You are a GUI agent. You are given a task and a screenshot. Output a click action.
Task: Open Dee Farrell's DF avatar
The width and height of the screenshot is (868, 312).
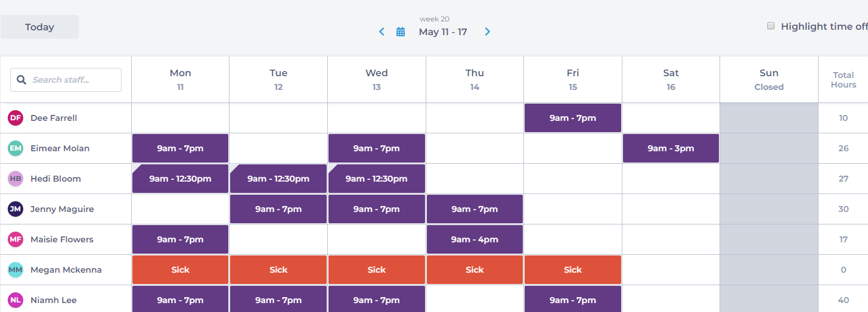click(x=15, y=118)
